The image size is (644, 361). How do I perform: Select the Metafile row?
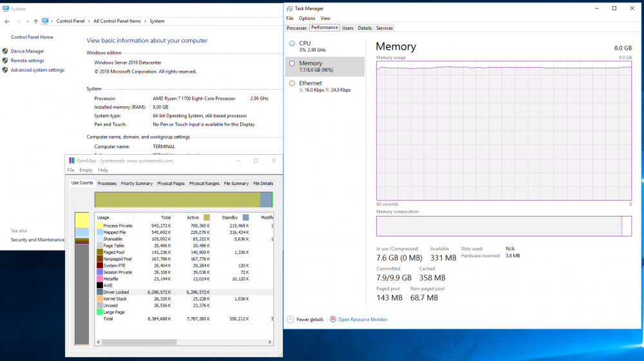(184, 278)
